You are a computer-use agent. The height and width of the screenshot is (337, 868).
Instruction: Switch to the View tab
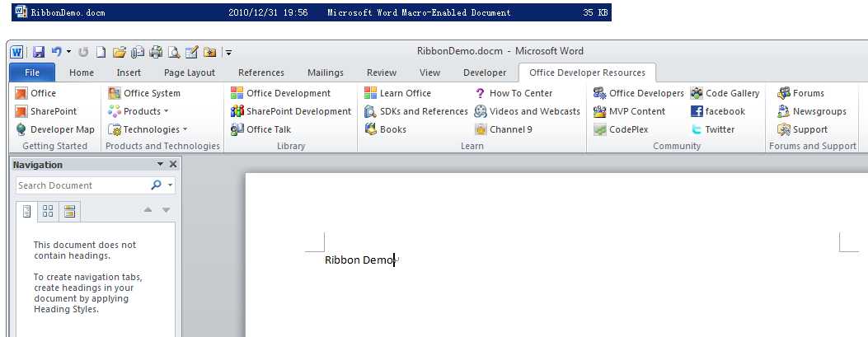pos(429,73)
